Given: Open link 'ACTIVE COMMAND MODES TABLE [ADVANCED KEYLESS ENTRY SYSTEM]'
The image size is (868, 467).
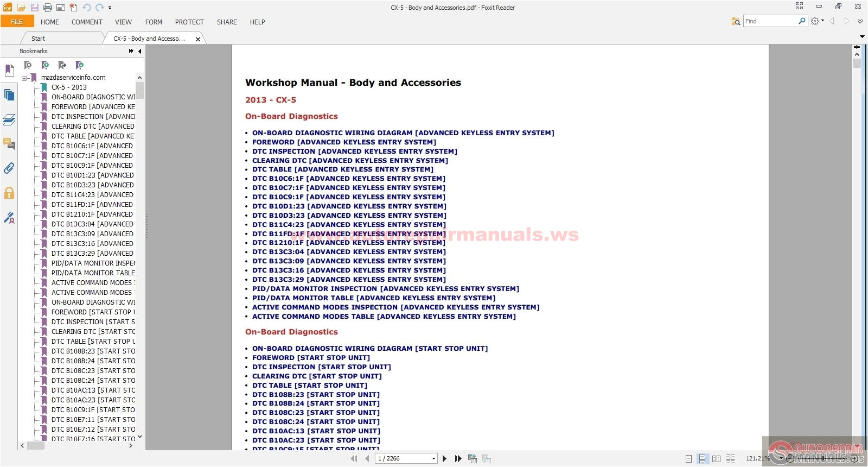Looking at the screenshot, I should 384,317.
